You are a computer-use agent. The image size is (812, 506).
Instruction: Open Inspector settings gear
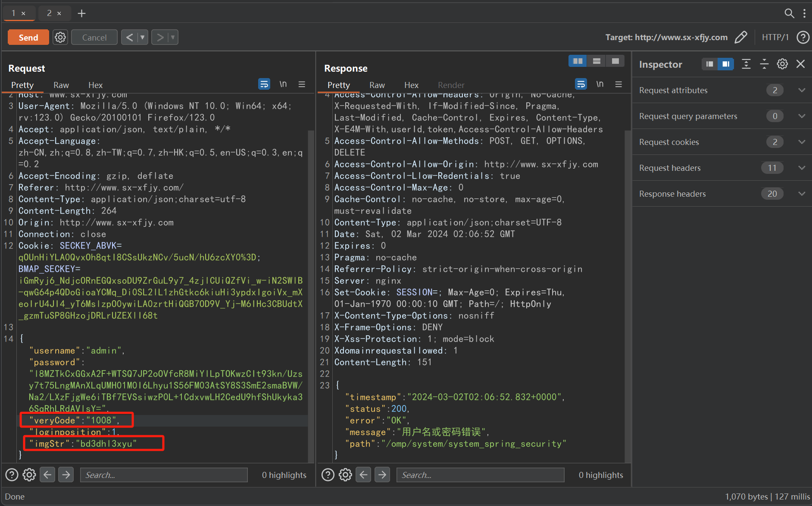(782, 64)
